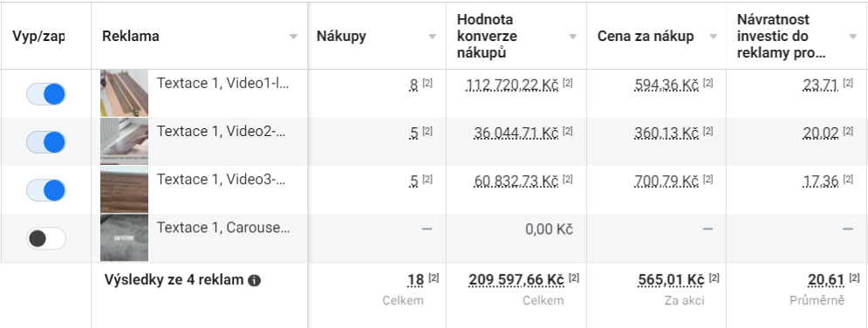Enable the Carousel ad toggle
868x328 pixels.
tap(46, 238)
